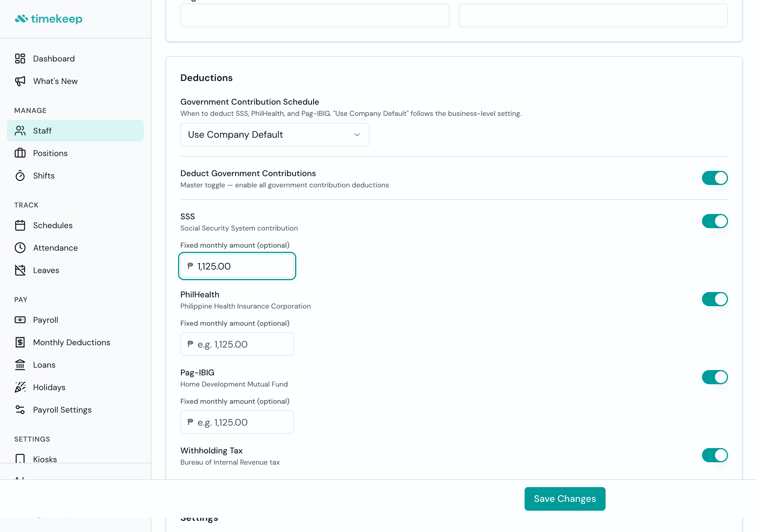
Task: Turn off the SSS contribution toggle
Action: tap(714, 221)
